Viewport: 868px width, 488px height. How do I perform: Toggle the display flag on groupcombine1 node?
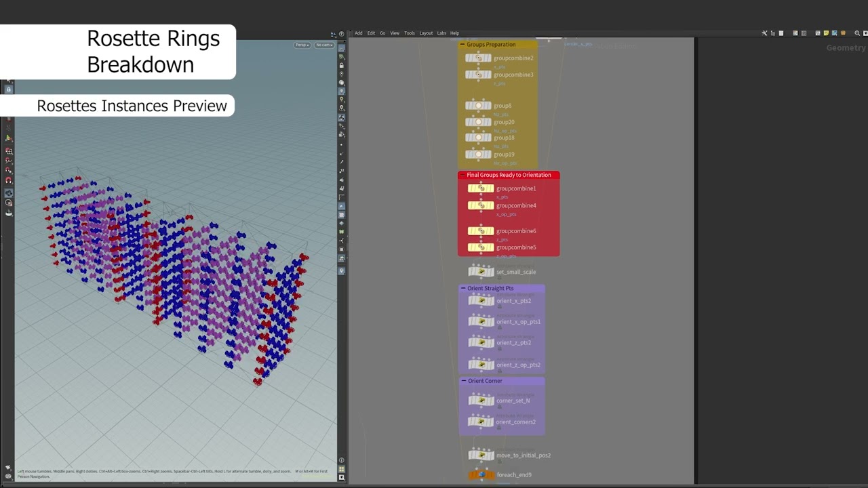491,188
